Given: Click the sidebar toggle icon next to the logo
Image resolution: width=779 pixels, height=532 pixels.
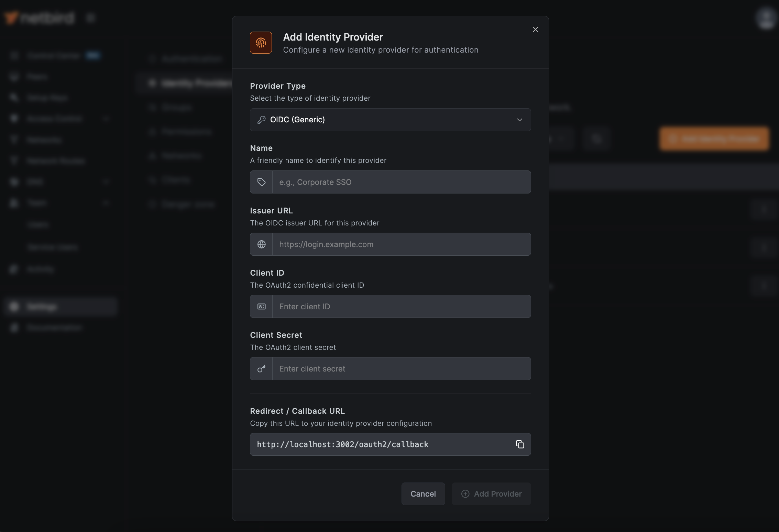Looking at the screenshot, I should 91,18.
